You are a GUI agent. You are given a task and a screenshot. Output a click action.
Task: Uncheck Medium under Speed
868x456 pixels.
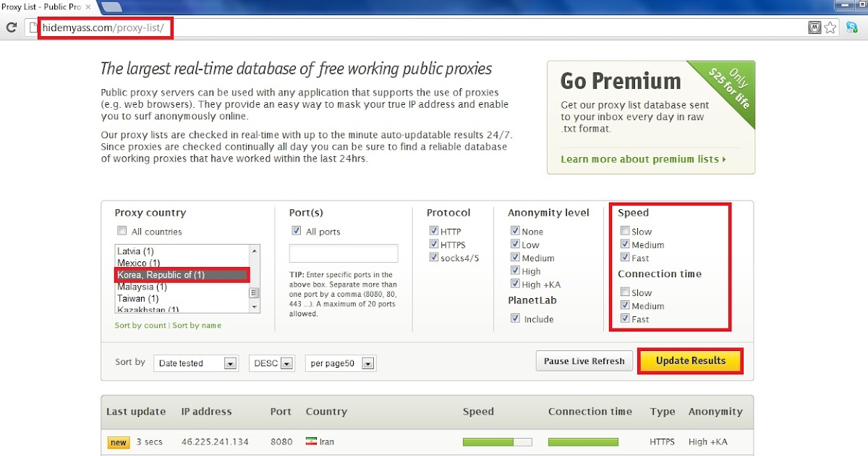coord(625,244)
